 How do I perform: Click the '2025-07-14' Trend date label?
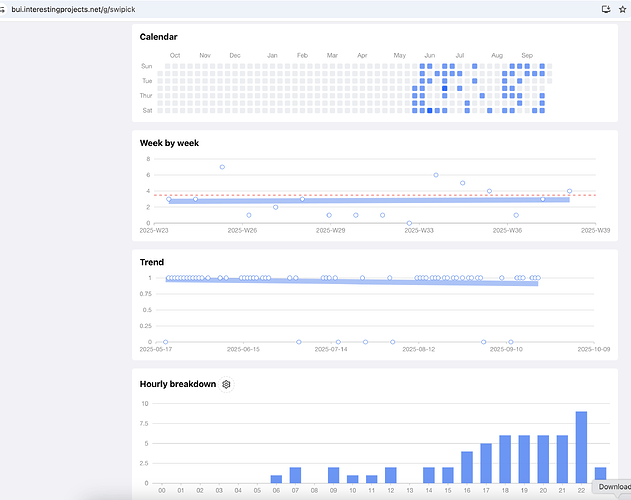pos(331,349)
